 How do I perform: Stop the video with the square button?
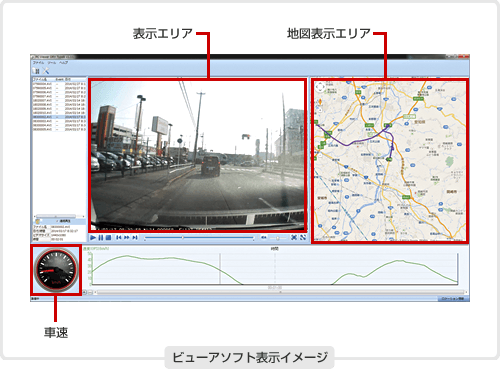[x=108, y=237]
